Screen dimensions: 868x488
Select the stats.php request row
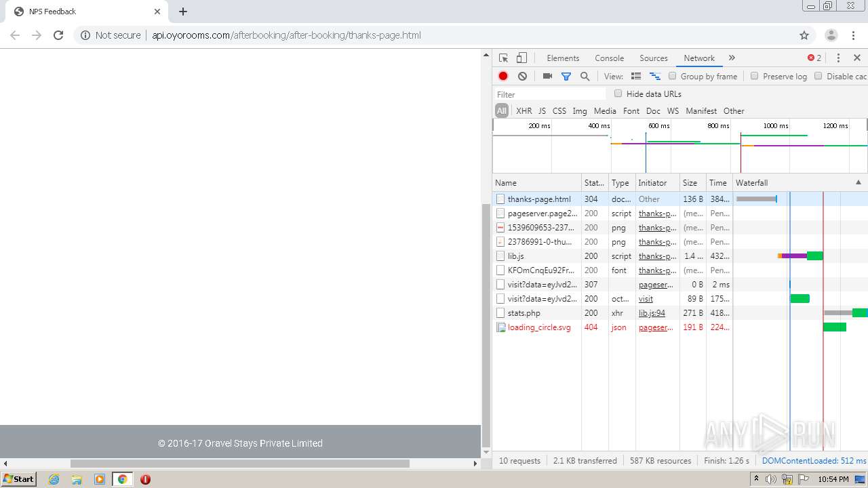680,313
